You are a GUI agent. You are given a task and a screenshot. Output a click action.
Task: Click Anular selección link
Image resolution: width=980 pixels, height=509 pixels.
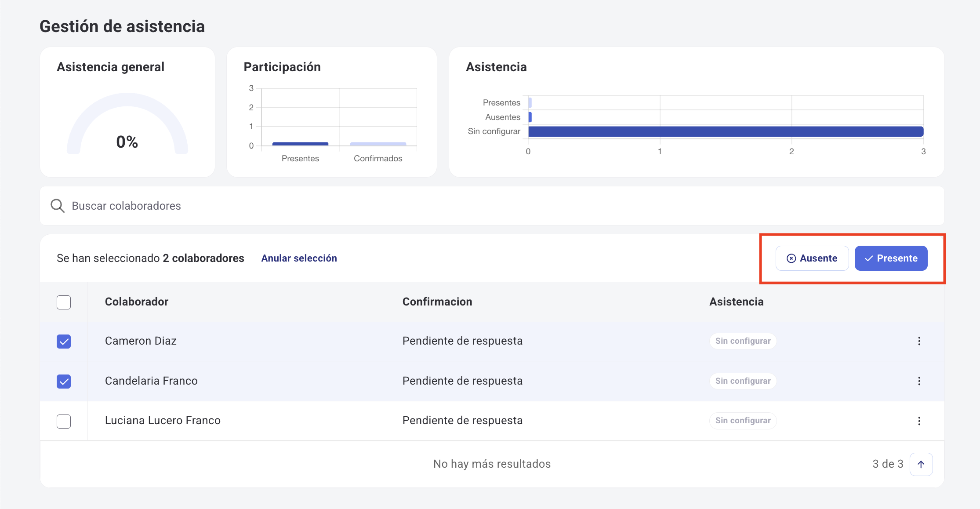[299, 258]
